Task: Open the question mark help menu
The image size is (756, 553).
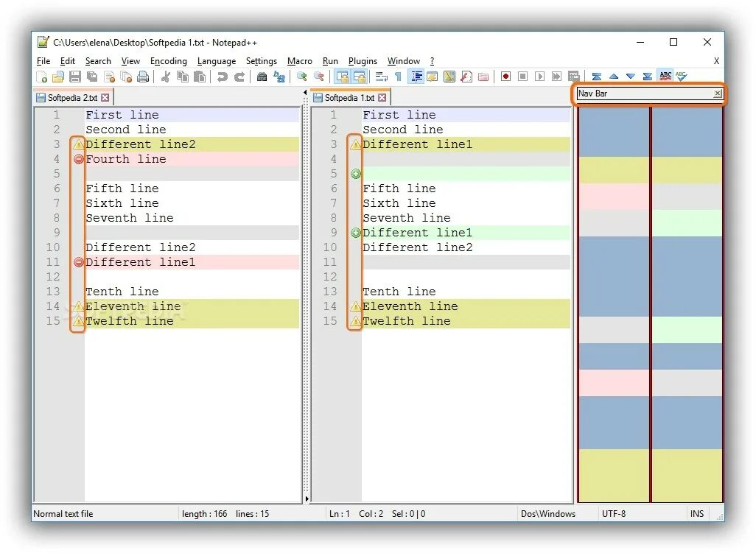Action: (432, 61)
